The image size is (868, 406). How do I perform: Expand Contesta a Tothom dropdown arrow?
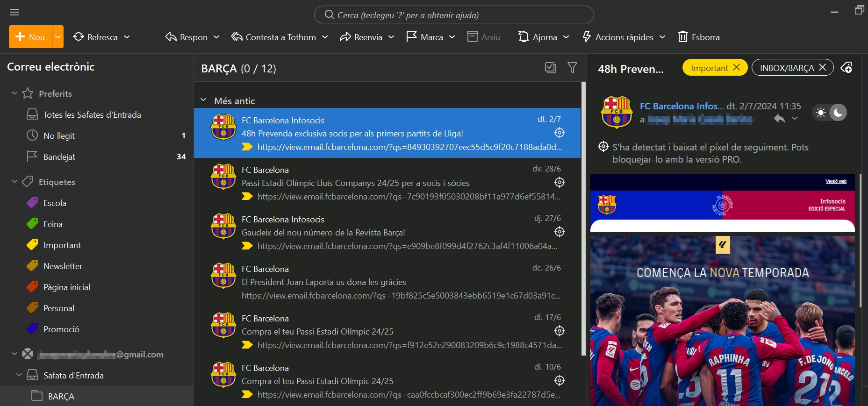[325, 37]
